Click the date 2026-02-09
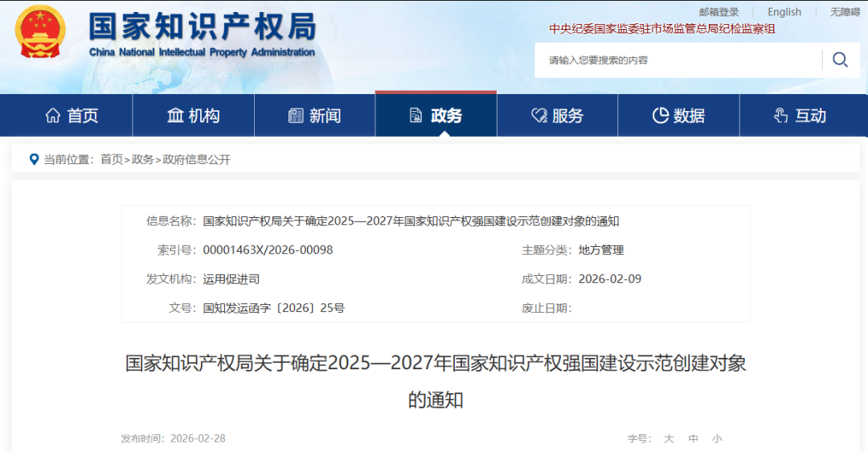Screen dimensions: 868x452 pos(610,279)
